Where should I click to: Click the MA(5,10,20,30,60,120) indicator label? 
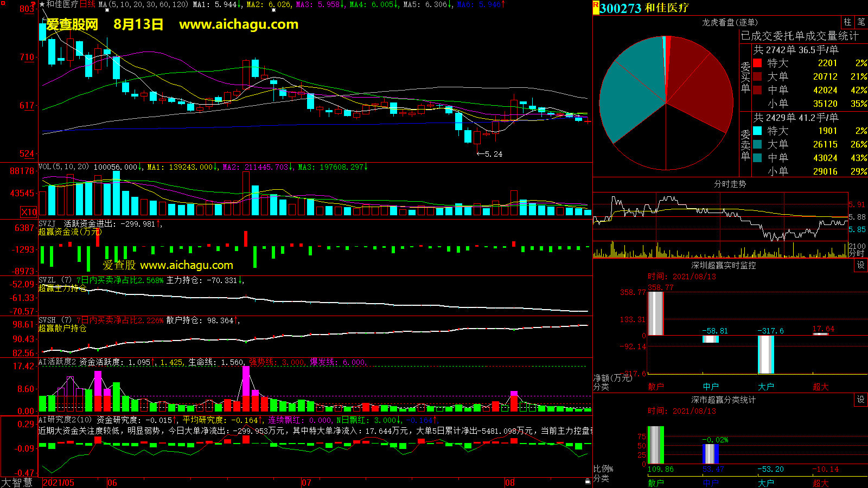tap(143, 4)
